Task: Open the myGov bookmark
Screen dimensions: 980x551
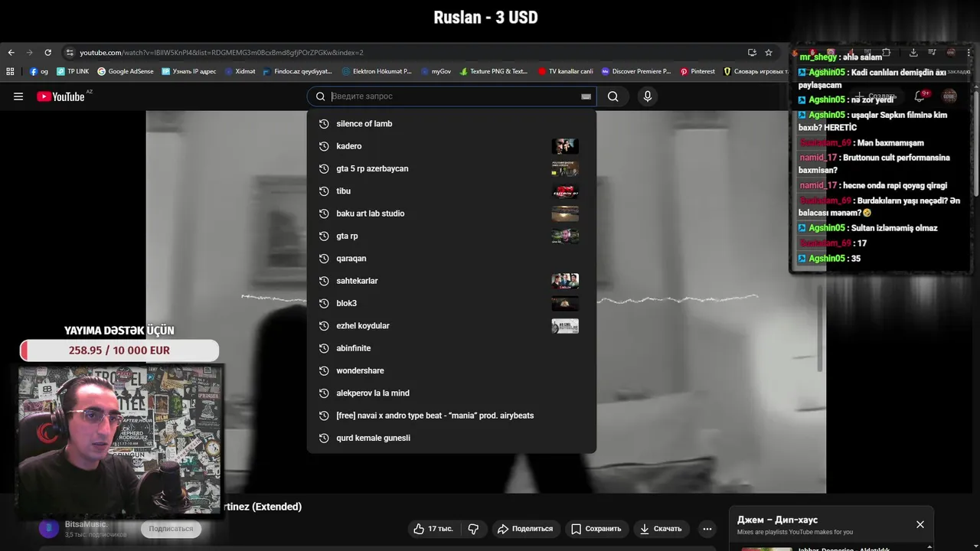Action: click(436, 71)
